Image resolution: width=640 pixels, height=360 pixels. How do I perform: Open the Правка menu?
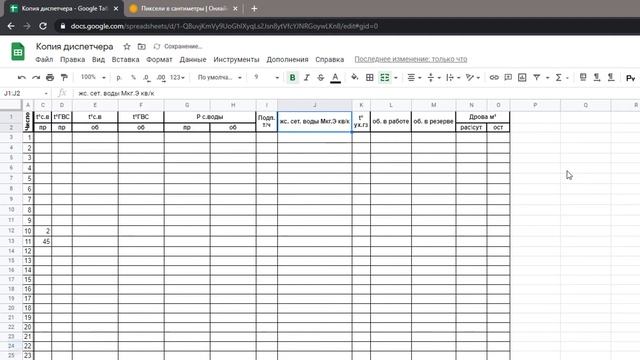pos(73,60)
